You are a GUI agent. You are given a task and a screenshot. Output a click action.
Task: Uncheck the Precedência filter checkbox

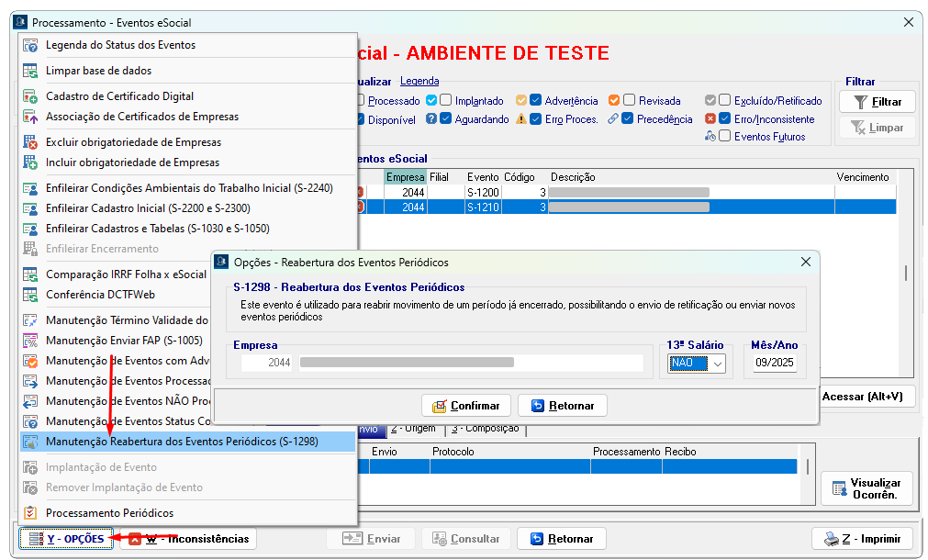point(628,119)
